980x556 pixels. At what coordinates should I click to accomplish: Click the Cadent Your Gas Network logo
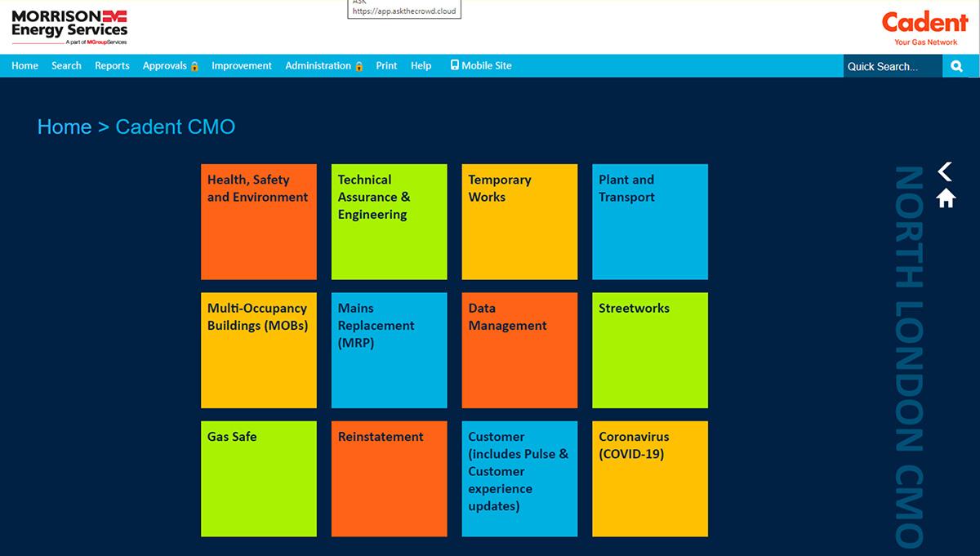(x=925, y=29)
